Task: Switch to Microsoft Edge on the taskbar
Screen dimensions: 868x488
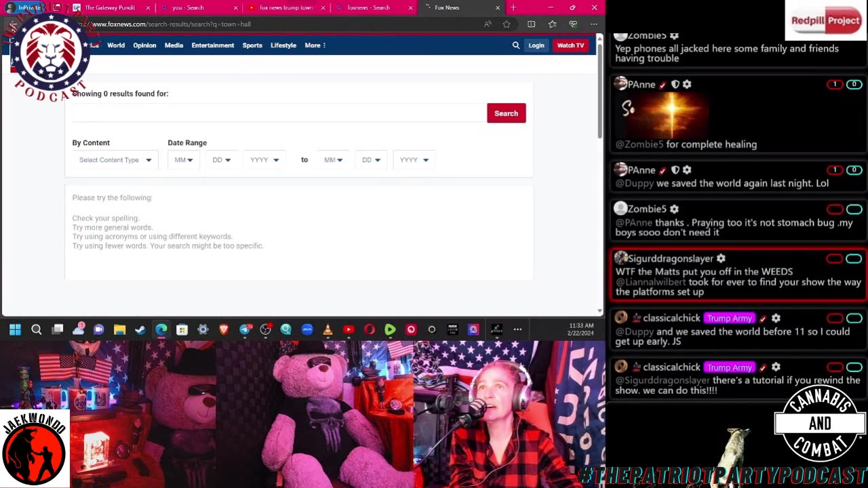Action: click(161, 329)
